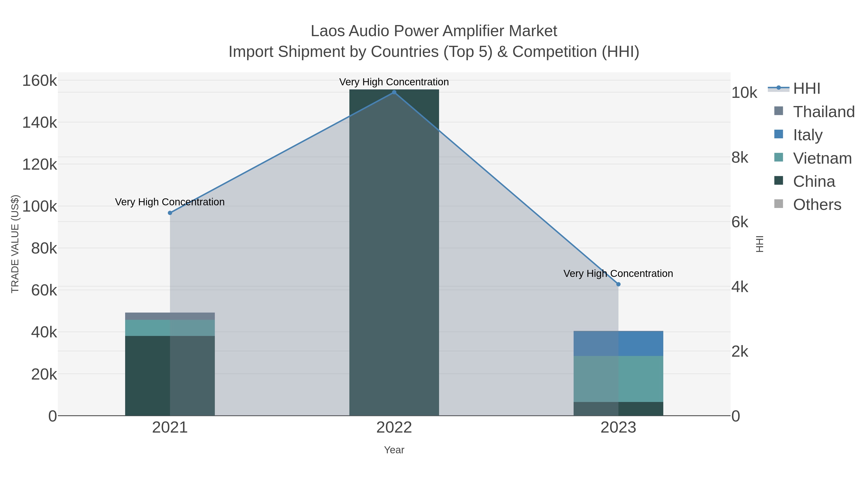868x488 pixels.
Task: Toggle the HHI legend entry
Action: 794,88
